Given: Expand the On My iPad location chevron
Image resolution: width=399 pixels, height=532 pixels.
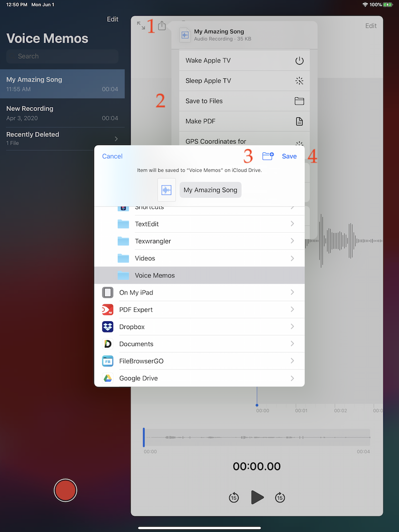Looking at the screenshot, I should pyautogui.click(x=292, y=292).
